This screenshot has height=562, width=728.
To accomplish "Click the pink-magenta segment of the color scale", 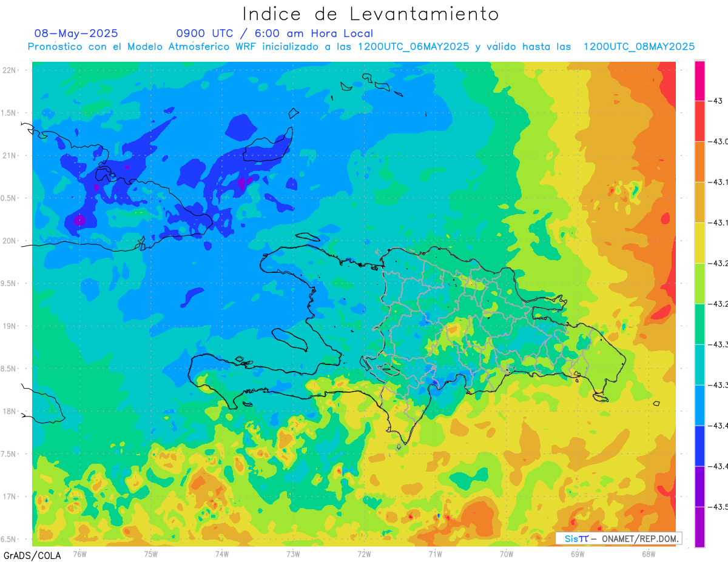I will [x=699, y=81].
